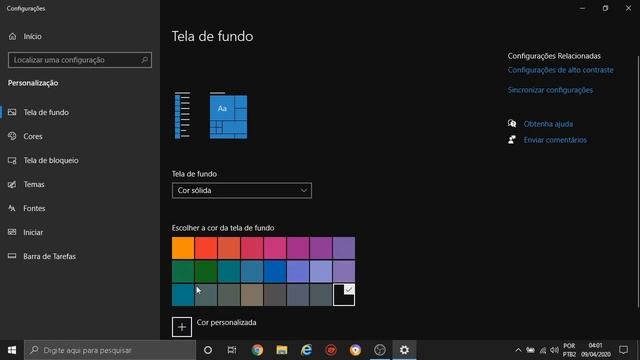Click the Settings gear on taskbar
Image resolution: width=640 pixels, height=360 pixels.
[404, 350]
